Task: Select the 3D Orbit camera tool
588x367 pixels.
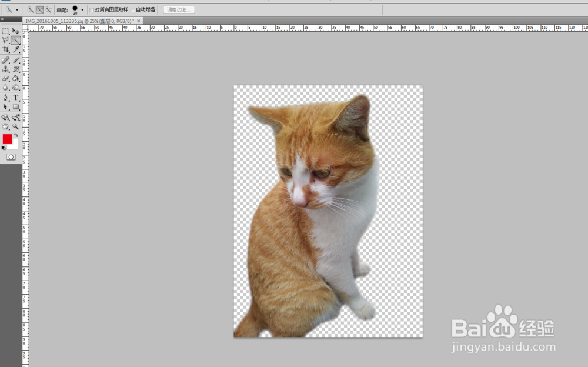Action: [16, 118]
